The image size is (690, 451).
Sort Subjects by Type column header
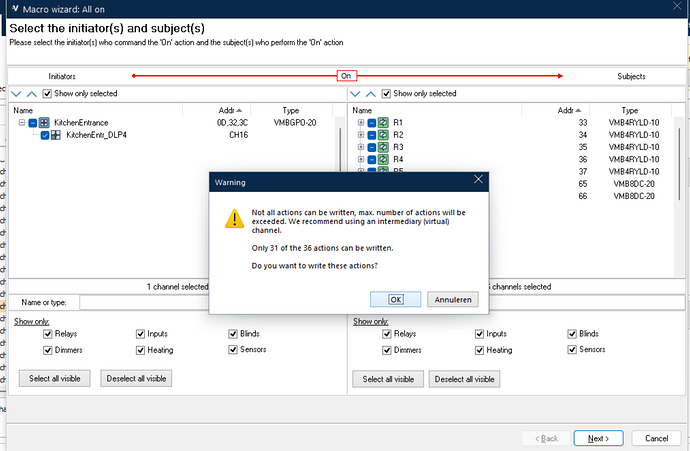[x=629, y=110]
